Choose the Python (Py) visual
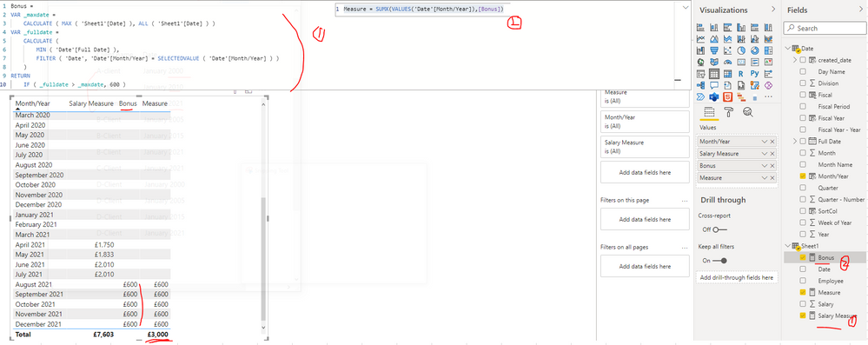 tap(754, 74)
